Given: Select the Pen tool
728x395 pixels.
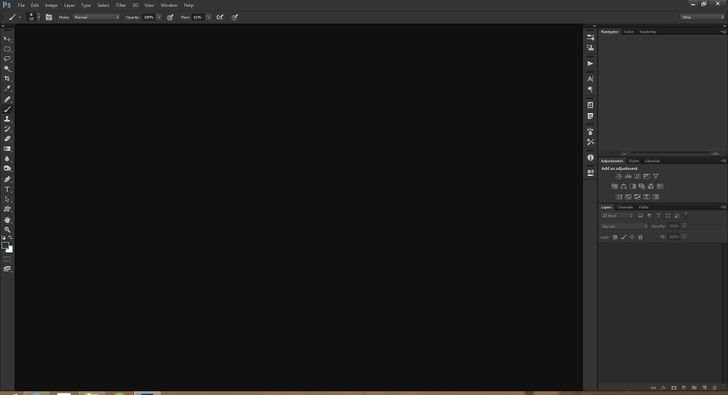Looking at the screenshot, I should [x=7, y=179].
